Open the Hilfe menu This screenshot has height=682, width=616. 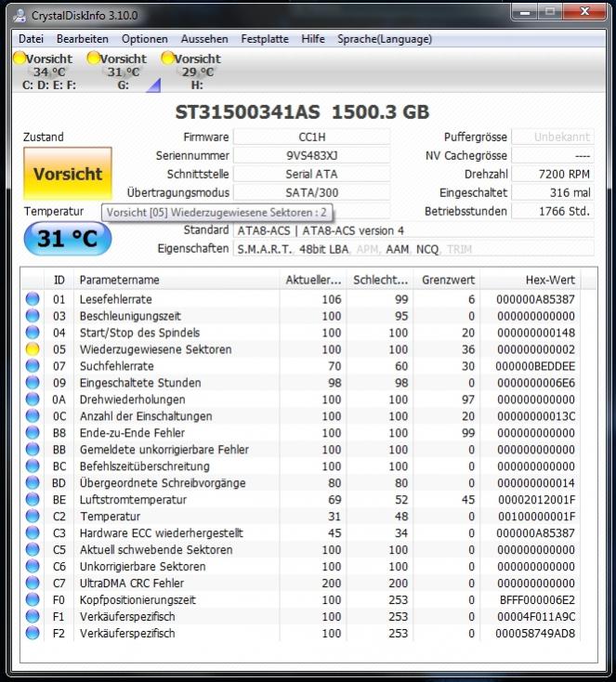point(313,39)
